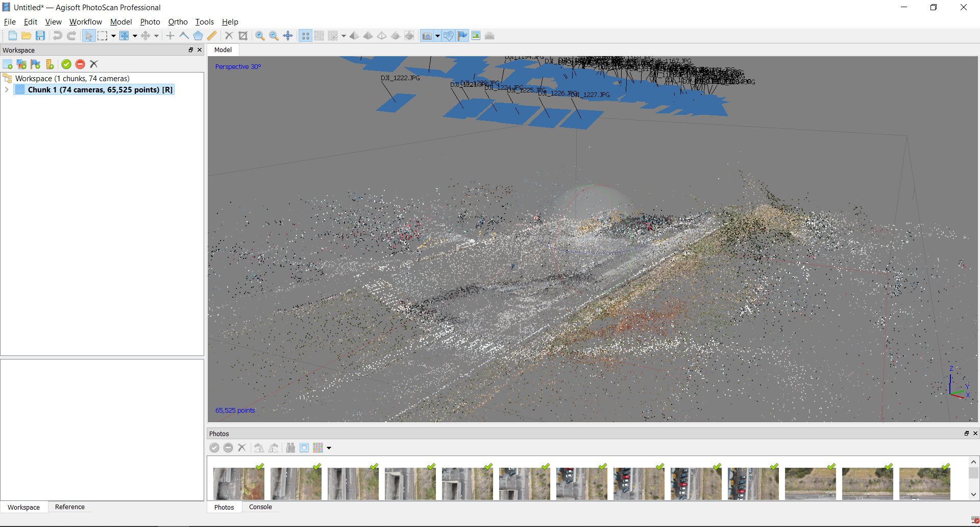
Task: Toggle the Show Markers flag button
Action: [x=462, y=36]
